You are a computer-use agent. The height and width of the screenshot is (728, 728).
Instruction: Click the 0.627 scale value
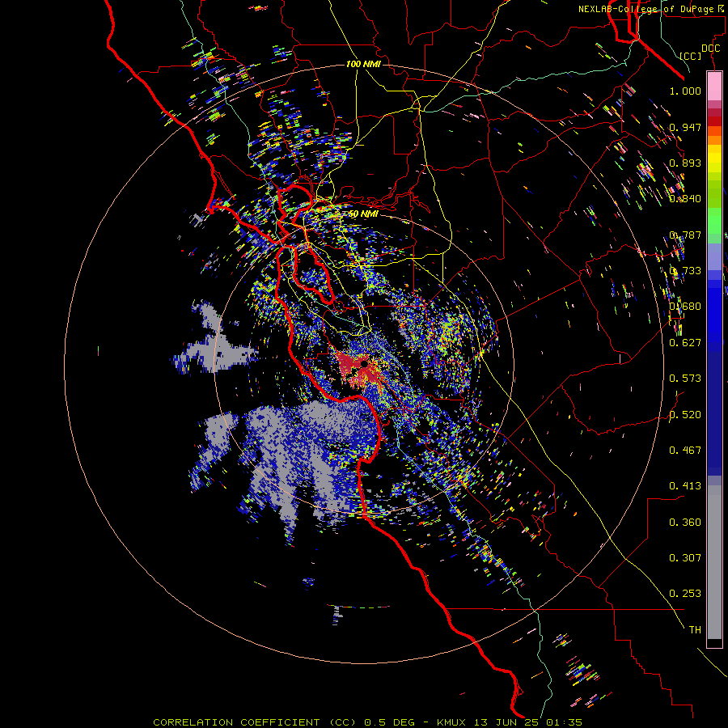685,343
